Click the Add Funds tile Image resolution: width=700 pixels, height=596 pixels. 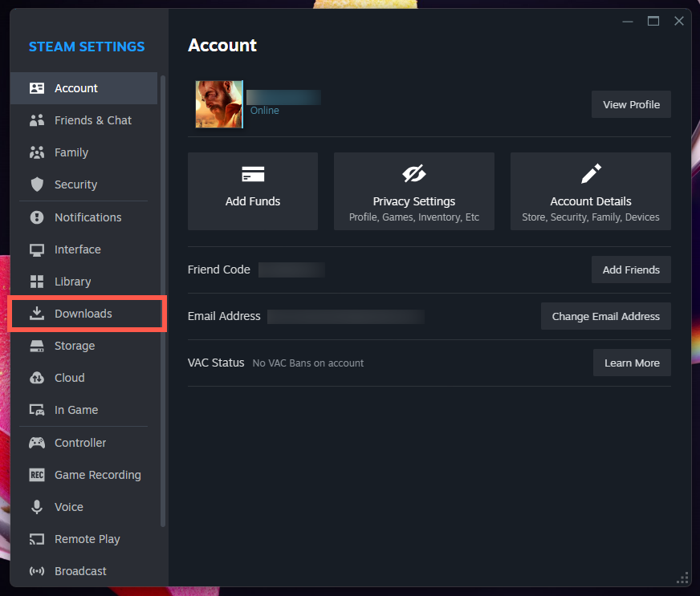(253, 191)
